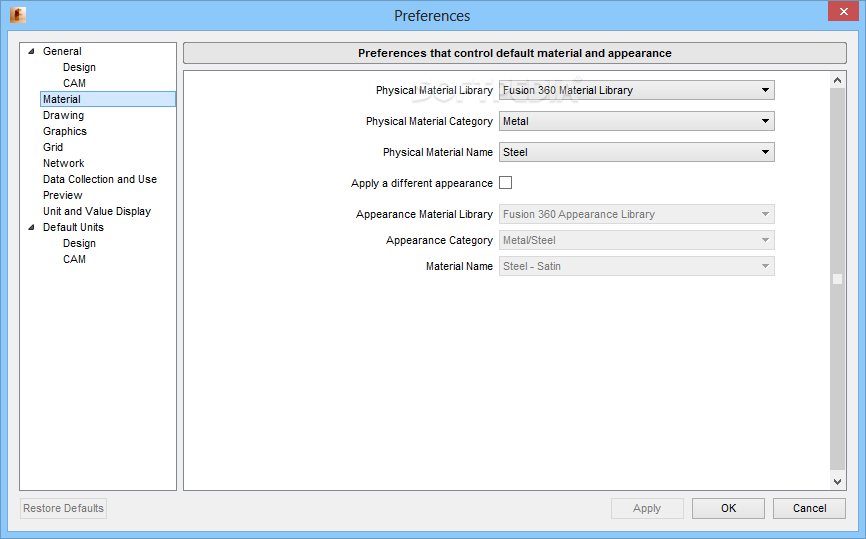This screenshot has width=866, height=539.
Task: Select the Drawing preferences item
Action: [64, 115]
